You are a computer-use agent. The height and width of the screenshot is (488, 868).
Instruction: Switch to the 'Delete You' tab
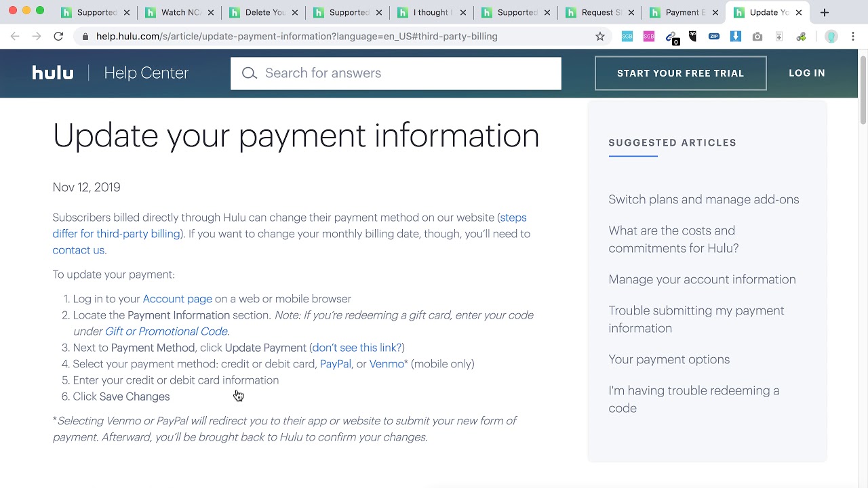pos(262,12)
